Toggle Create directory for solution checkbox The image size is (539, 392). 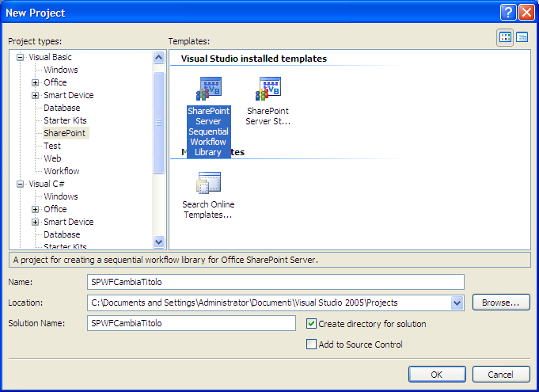pyautogui.click(x=311, y=324)
